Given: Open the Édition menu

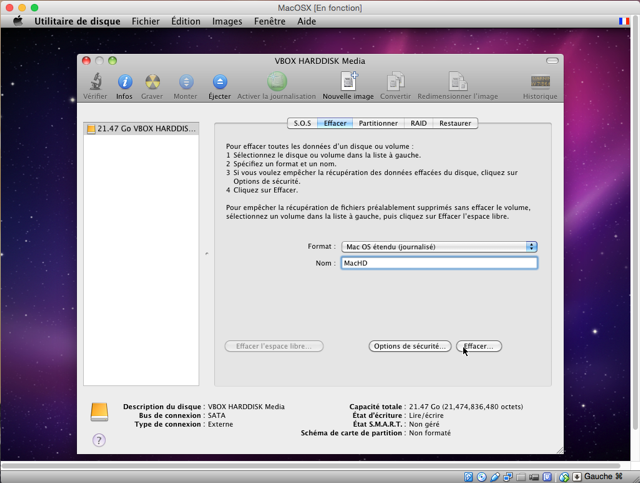Looking at the screenshot, I should (186, 21).
